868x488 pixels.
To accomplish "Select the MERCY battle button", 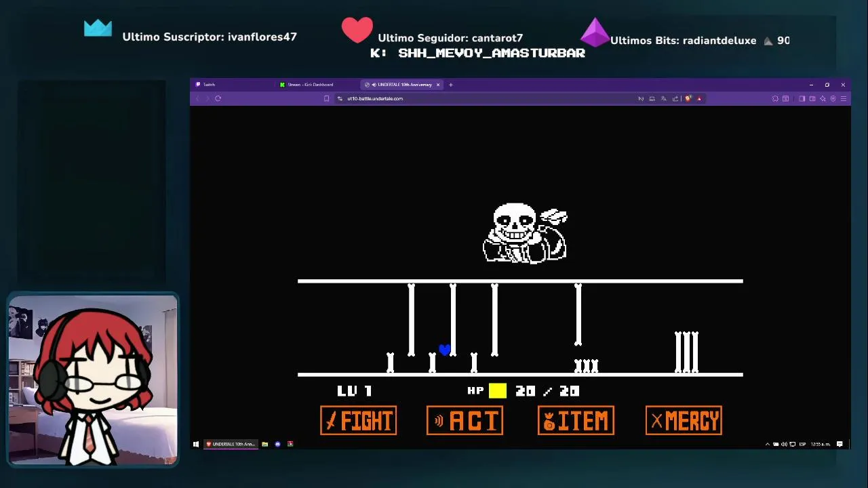I will (684, 421).
